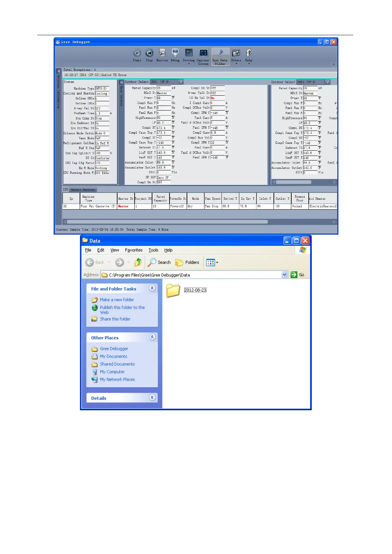The image size is (392, 554).
Task: Select the 2012-08-23 folder
Action: pyautogui.click(x=186, y=290)
